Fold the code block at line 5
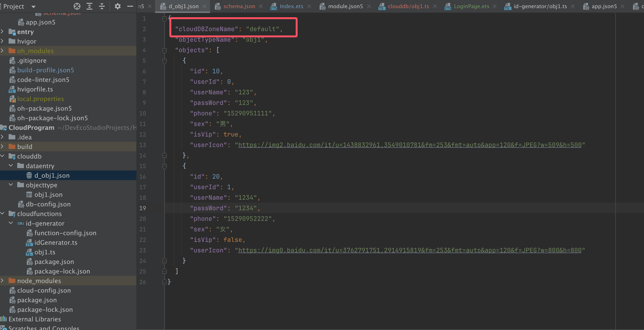 (165, 61)
